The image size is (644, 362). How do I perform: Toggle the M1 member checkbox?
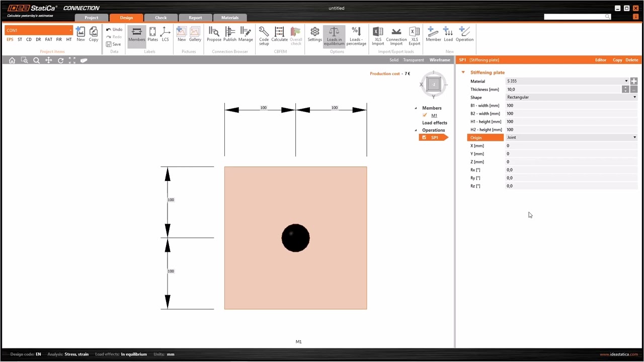(425, 115)
